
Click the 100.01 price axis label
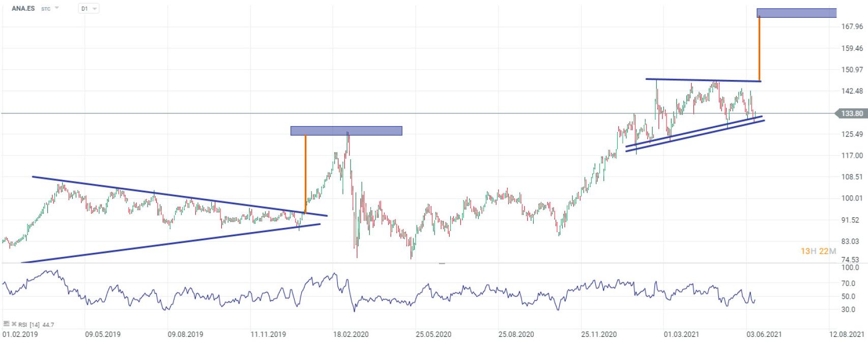(x=851, y=198)
